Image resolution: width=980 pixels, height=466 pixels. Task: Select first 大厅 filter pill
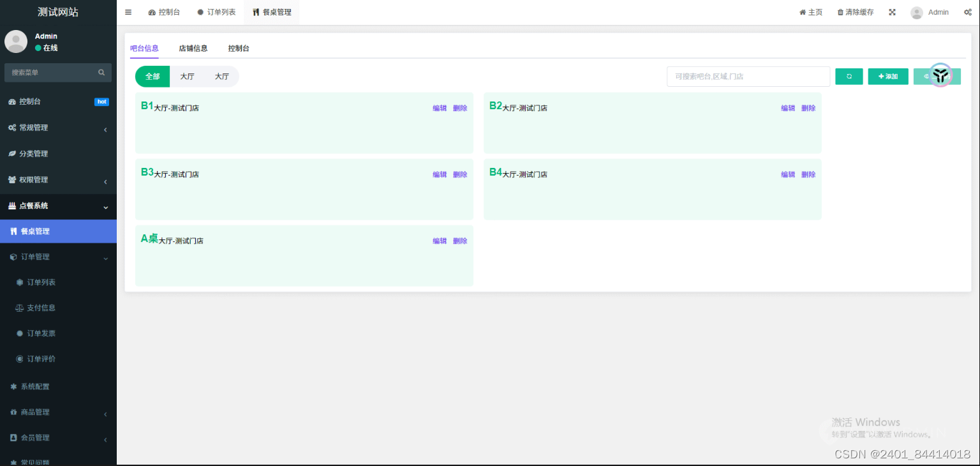tap(187, 77)
